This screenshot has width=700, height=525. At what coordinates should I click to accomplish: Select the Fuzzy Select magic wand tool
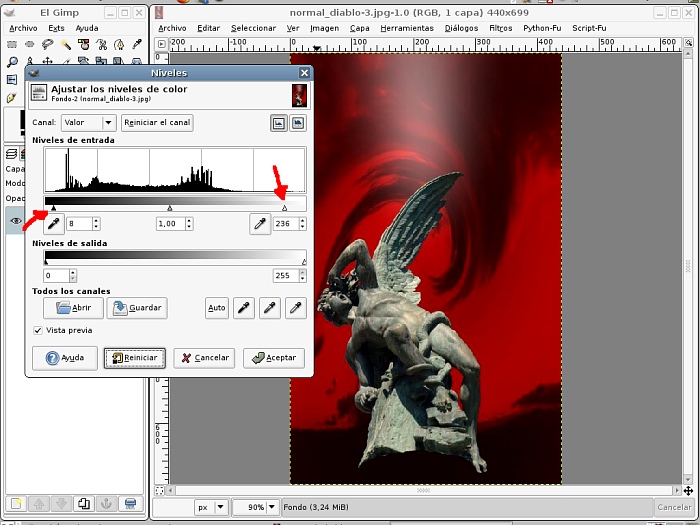[66, 44]
